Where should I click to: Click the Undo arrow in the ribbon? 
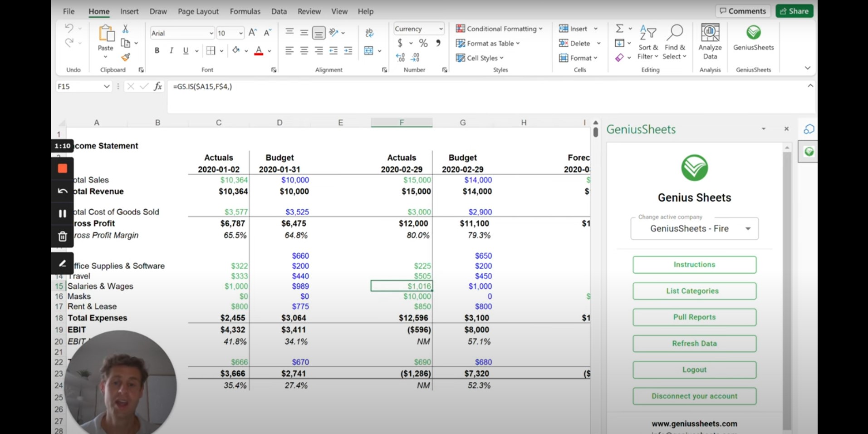tap(69, 28)
